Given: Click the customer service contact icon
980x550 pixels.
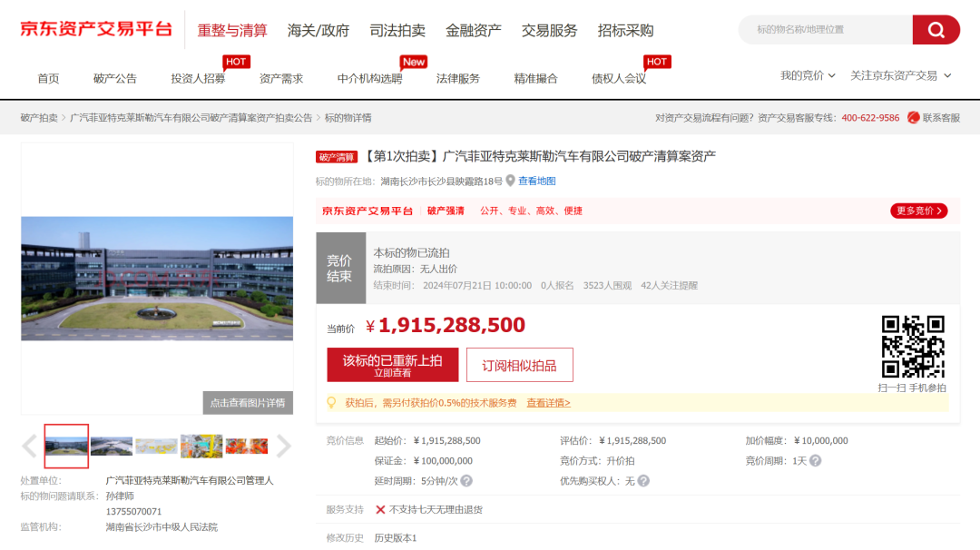Looking at the screenshot, I should 913,117.
